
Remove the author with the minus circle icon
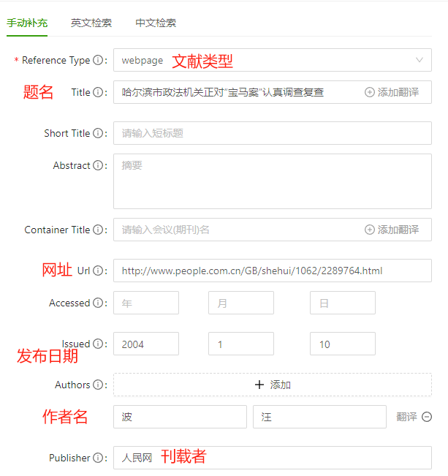coord(427,417)
